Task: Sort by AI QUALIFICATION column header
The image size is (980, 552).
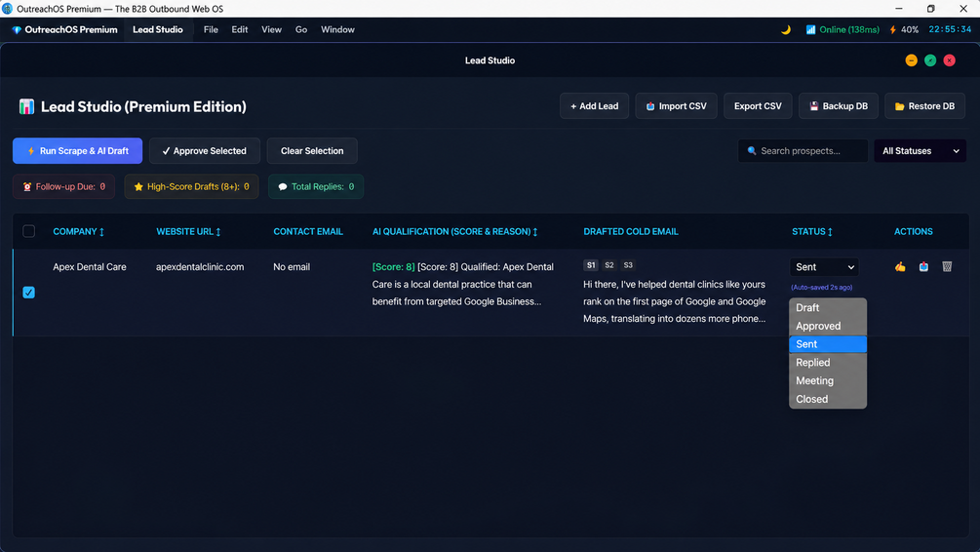Action: point(455,231)
